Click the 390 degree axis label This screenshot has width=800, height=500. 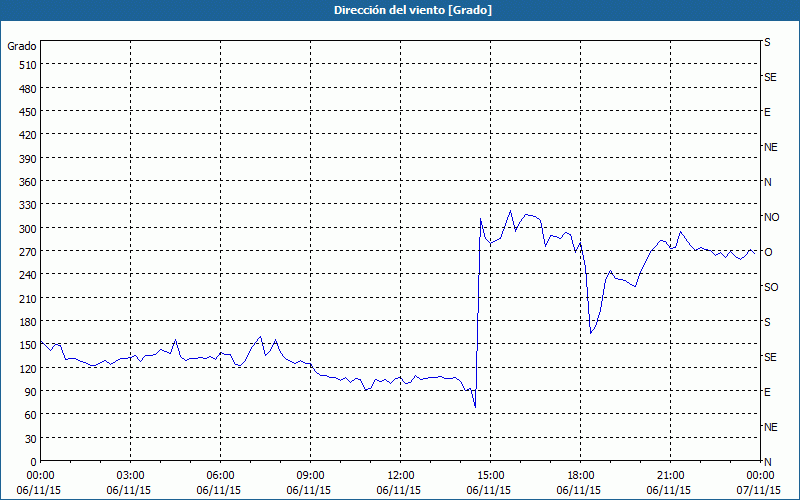point(28,159)
